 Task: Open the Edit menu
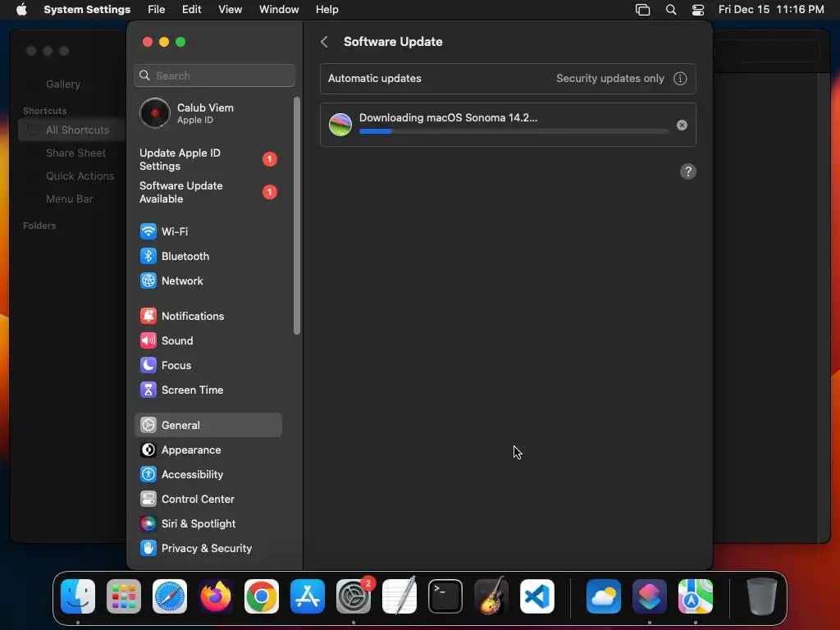(x=192, y=10)
